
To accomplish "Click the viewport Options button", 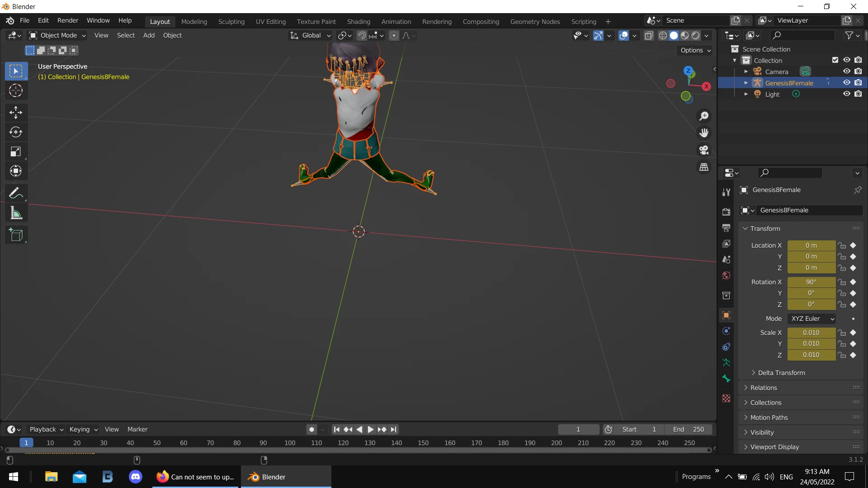I will [695, 50].
